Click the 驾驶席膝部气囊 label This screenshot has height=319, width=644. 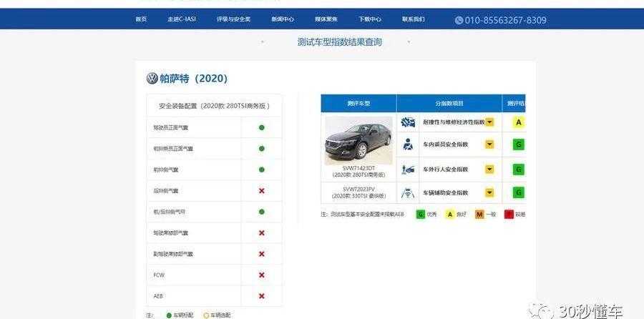[x=170, y=232]
